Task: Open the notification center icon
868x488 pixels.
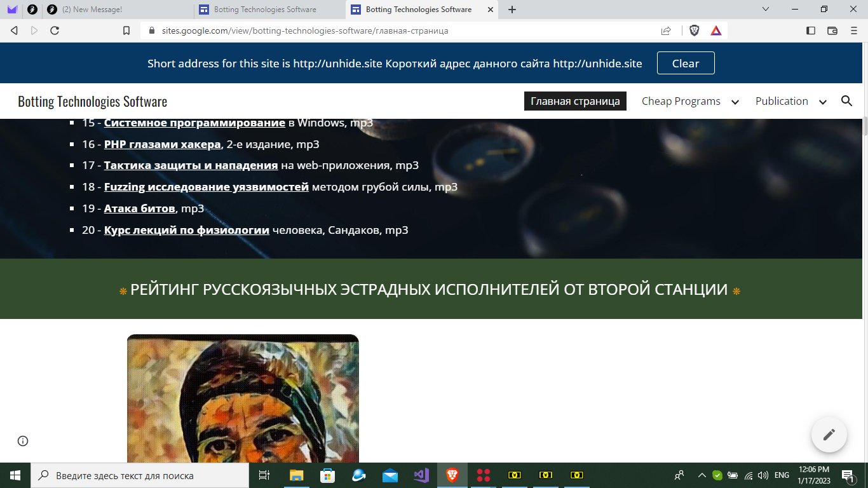Action: (x=847, y=475)
